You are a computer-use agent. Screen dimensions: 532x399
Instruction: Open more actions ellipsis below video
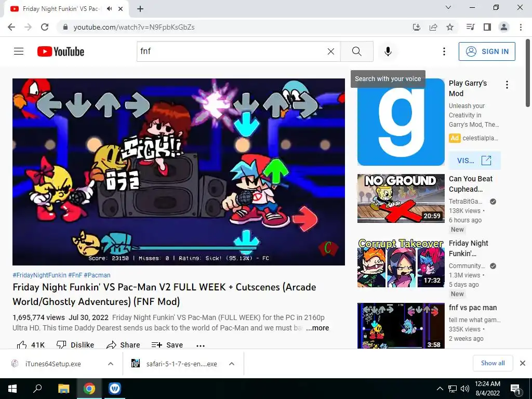[x=201, y=345]
